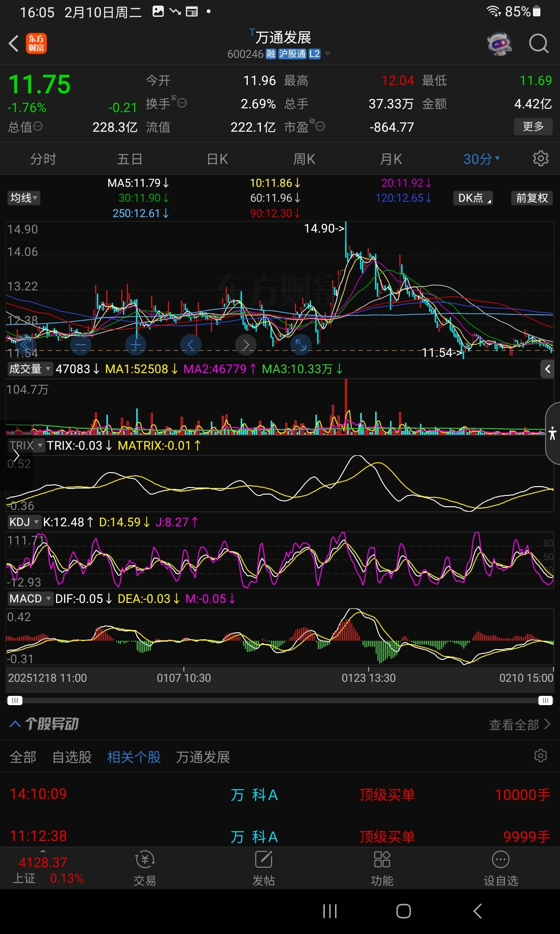Image resolution: width=560 pixels, height=934 pixels.
Task: Tap the 融 margin badge
Action: click(x=271, y=54)
